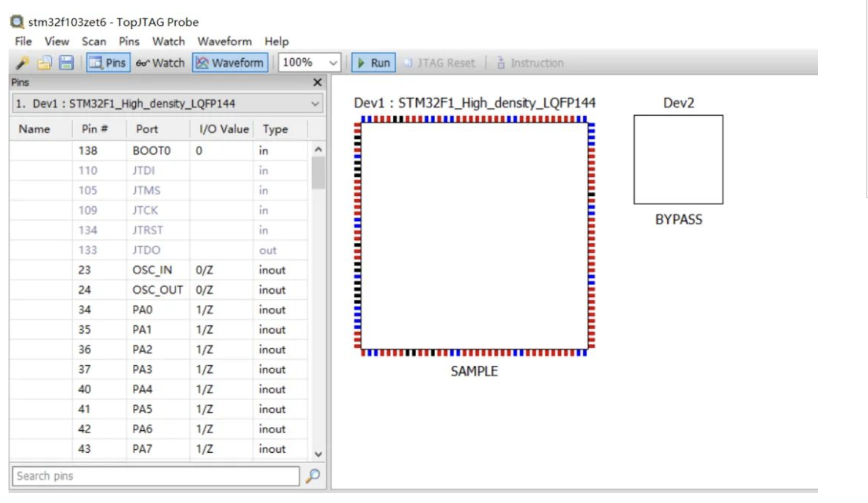868x503 pixels.
Task: Open the Help menu
Action: 277,42
